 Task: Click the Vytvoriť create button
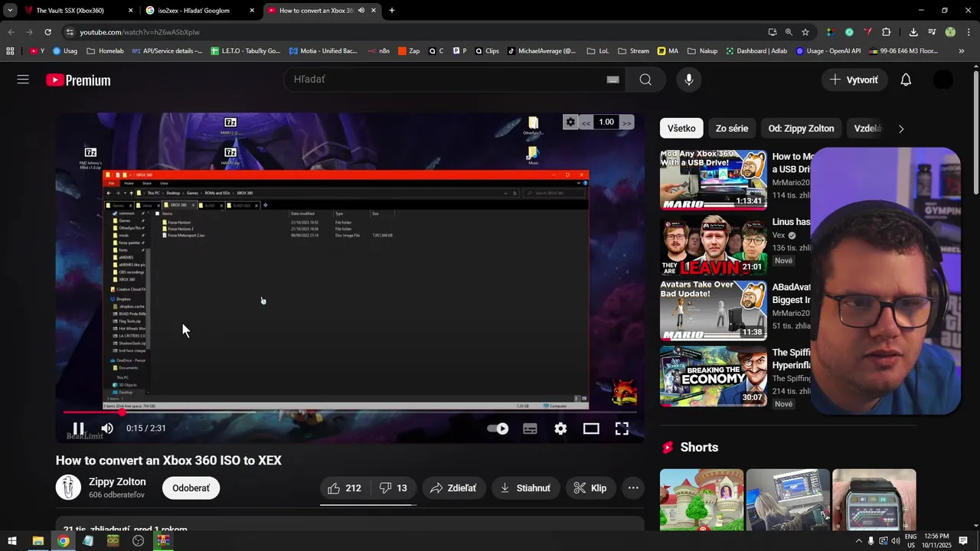(854, 80)
